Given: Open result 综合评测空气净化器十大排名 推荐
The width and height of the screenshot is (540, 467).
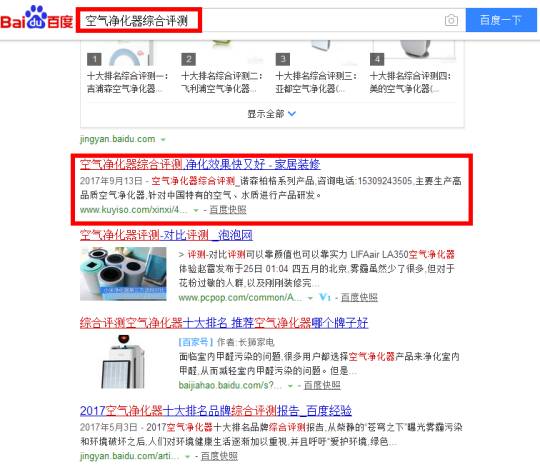Looking at the screenshot, I should coord(224,323).
